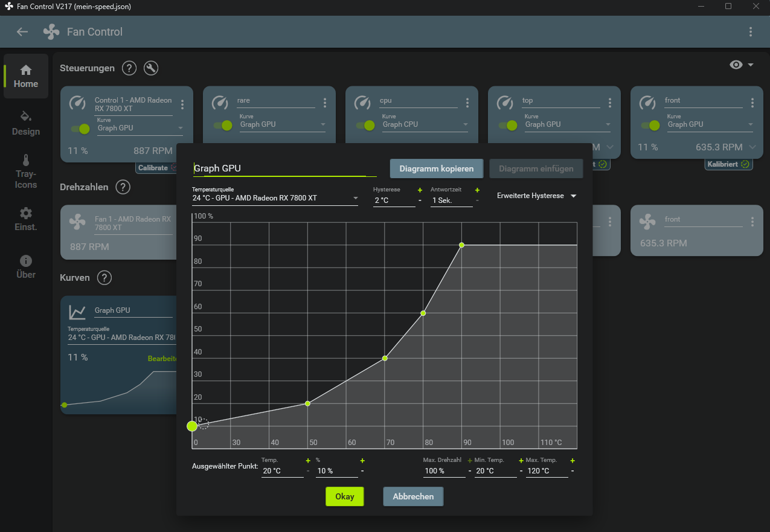Increase Hysterese with plus button
The width and height of the screenshot is (770, 532).
(420, 190)
